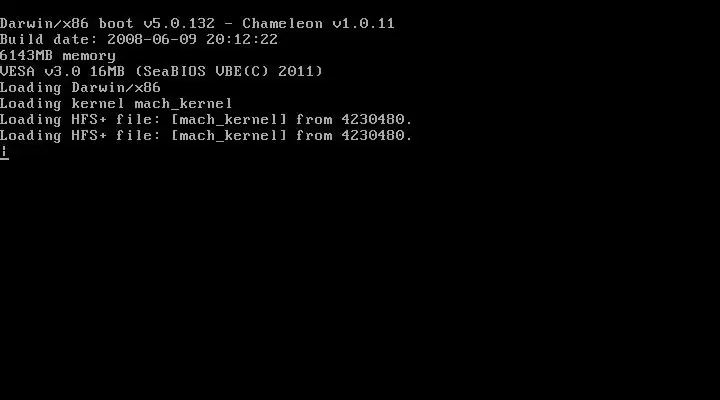Click the 'Build date:' label
720x400 pixels.
[x=49, y=39]
